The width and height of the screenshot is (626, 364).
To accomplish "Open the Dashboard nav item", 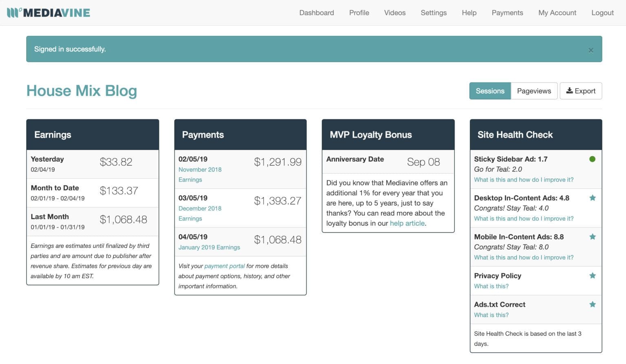I will (x=316, y=13).
